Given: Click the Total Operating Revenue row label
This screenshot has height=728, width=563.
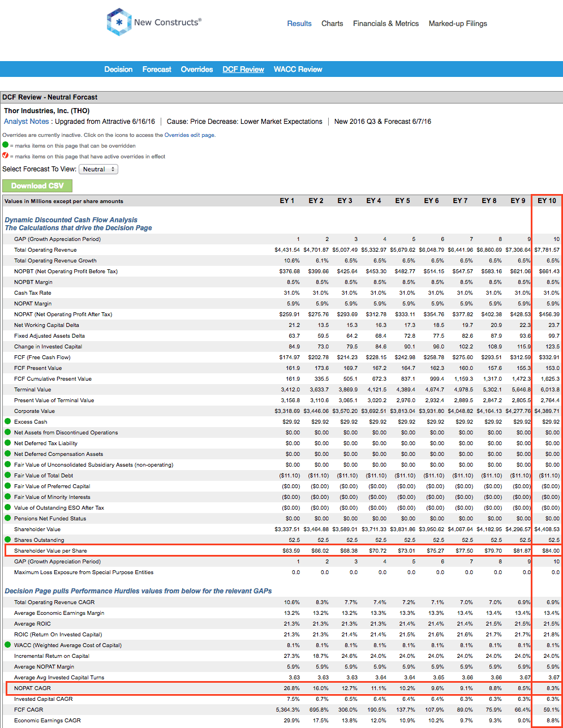Looking at the screenshot, I should [x=45, y=250].
